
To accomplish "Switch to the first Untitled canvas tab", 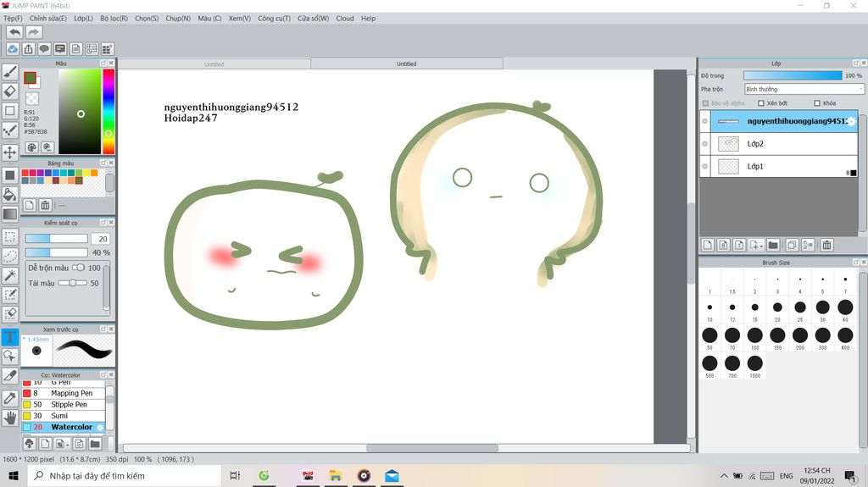I will 214,64.
